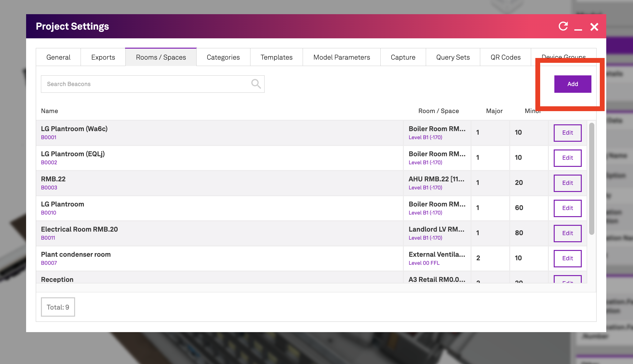
Task: Click the Search Beacons input field
Action: coord(145,84)
